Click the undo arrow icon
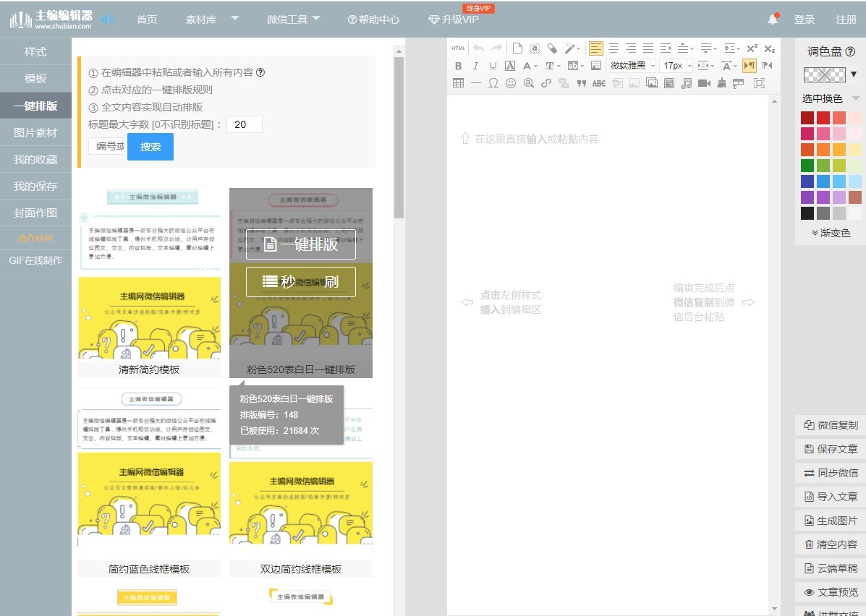This screenshot has width=866, height=616. click(478, 48)
